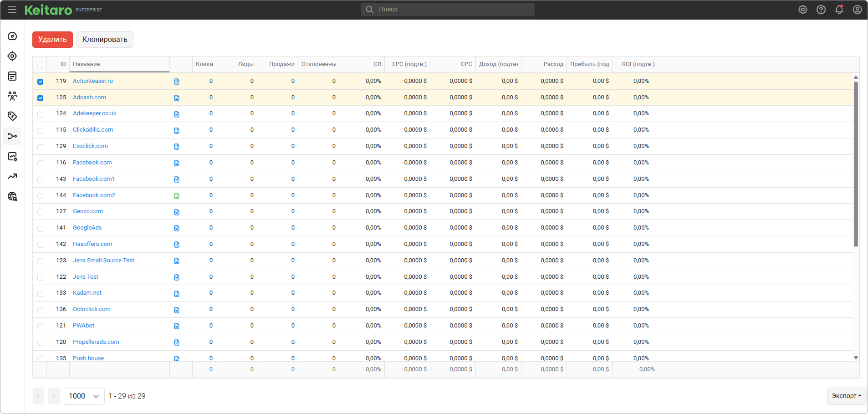The image size is (868, 414).
Task: Open notes icon for Exoclick.com row
Action: point(177,147)
